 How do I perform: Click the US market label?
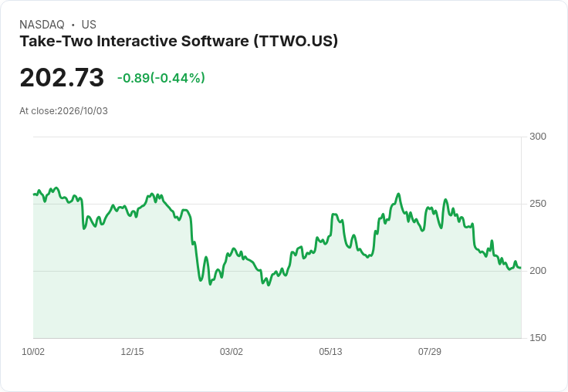click(x=89, y=25)
